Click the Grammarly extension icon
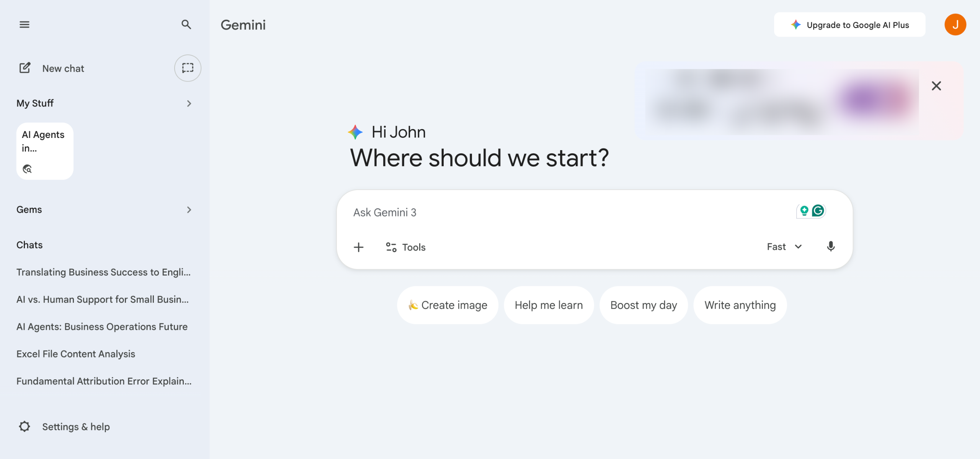This screenshot has width=980, height=459. pos(818,210)
